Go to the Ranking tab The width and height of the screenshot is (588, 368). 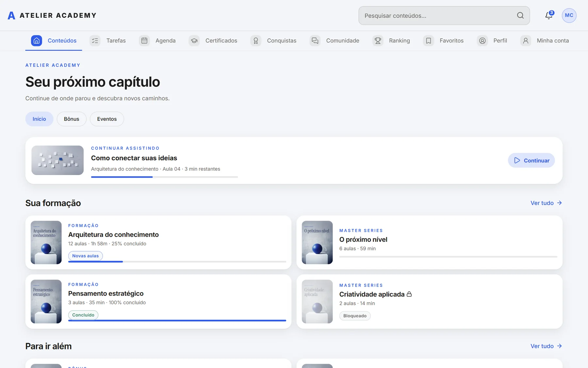click(391, 41)
